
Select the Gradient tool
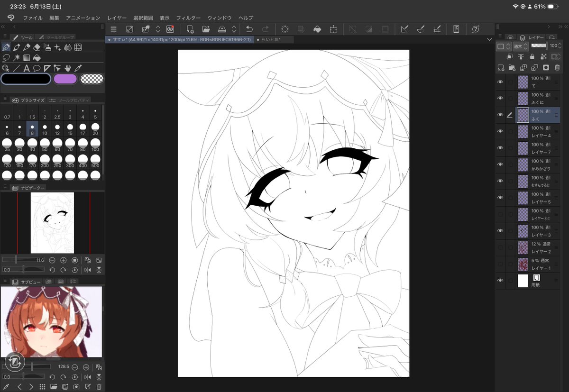[27, 57]
